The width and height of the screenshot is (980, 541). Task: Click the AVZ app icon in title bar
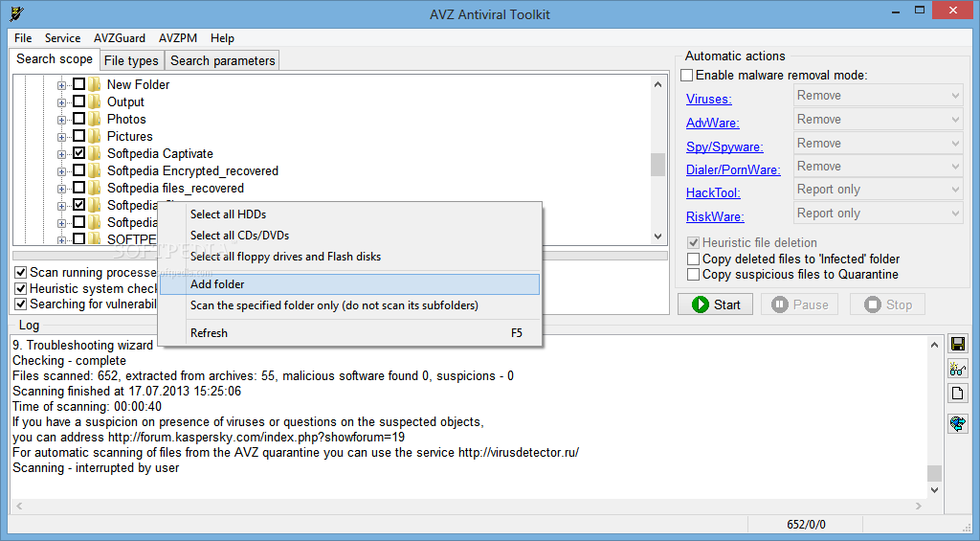(17, 13)
